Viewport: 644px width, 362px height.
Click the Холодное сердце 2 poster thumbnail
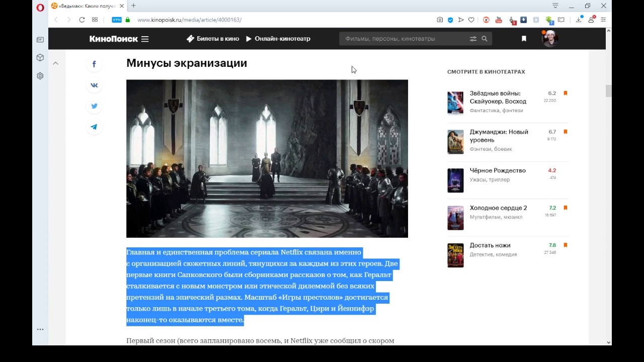[x=455, y=218]
